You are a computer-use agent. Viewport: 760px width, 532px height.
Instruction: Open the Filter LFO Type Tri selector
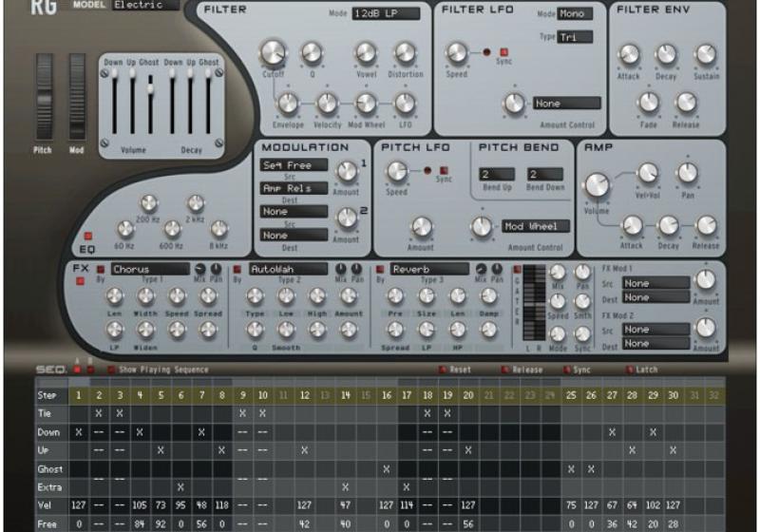(x=576, y=37)
